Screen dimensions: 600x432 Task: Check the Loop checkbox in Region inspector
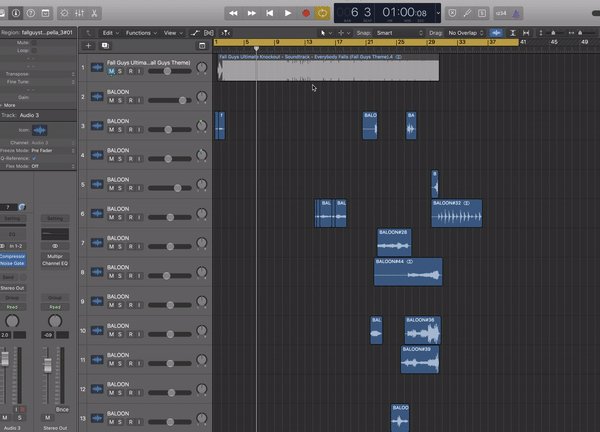[34, 51]
